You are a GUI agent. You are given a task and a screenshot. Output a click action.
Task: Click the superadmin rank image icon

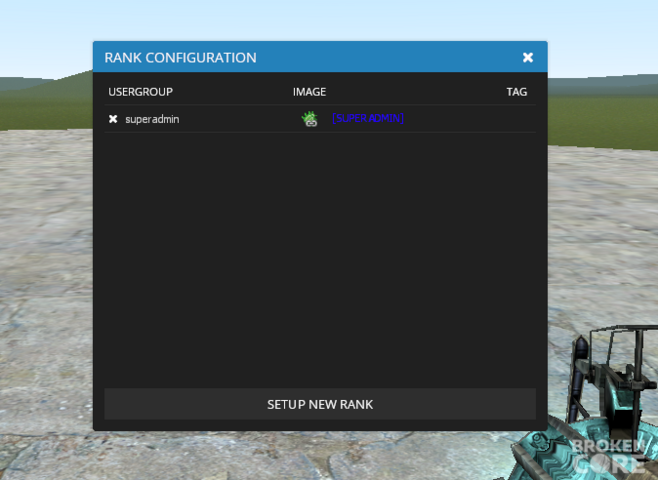click(310, 119)
